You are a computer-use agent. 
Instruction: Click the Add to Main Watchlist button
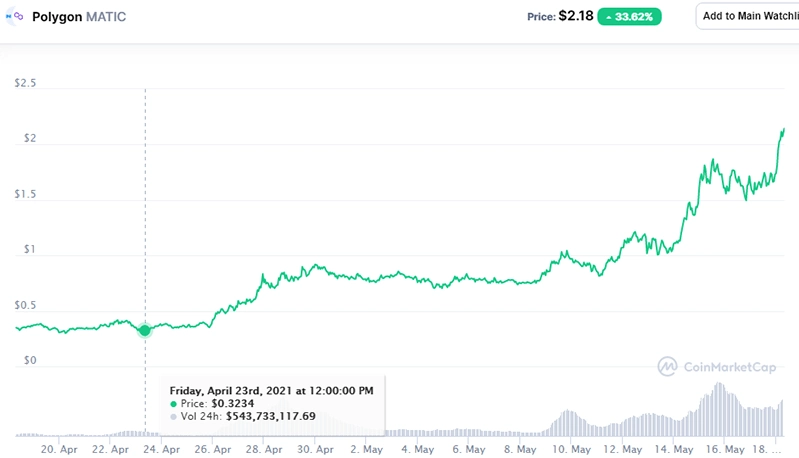(x=748, y=16)
